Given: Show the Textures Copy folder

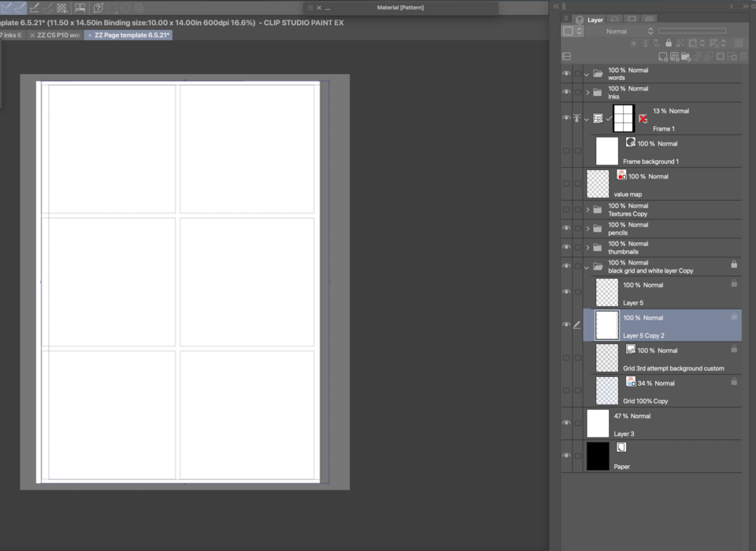Looking at the screenshot, I should 566,209.
